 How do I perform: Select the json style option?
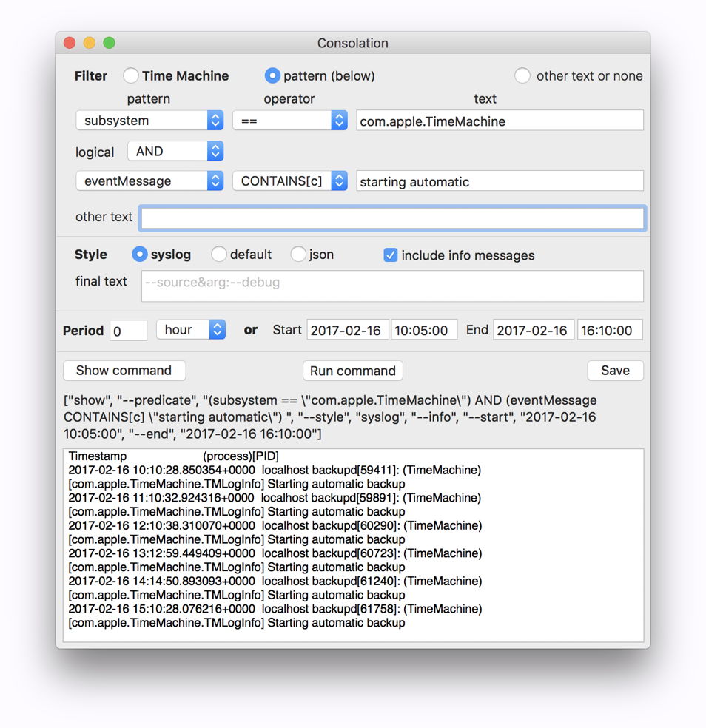click(298, 255)
